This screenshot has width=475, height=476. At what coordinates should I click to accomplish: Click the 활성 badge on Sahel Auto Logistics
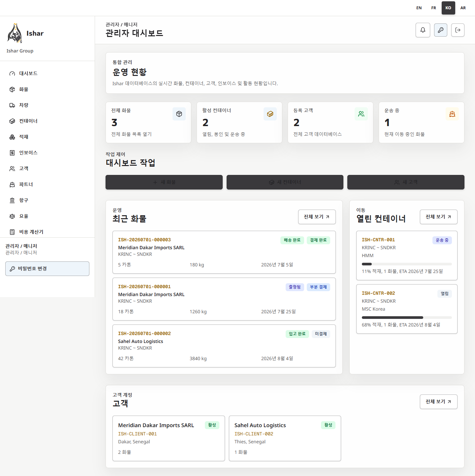328,425
